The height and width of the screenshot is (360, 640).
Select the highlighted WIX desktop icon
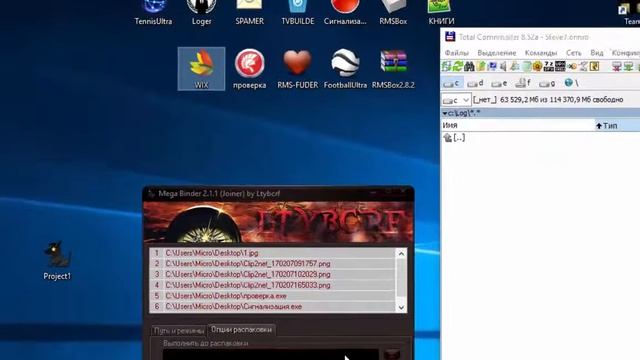click(201, 69)
